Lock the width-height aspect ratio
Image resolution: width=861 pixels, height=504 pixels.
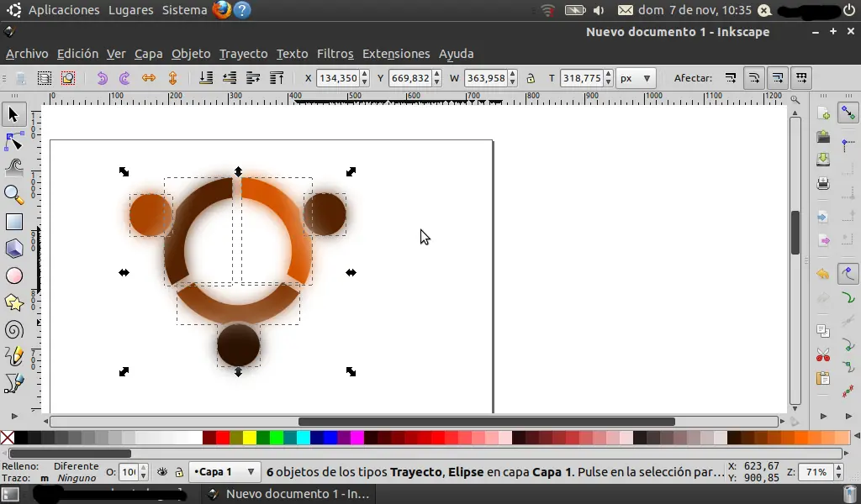(x=531, y=77)
